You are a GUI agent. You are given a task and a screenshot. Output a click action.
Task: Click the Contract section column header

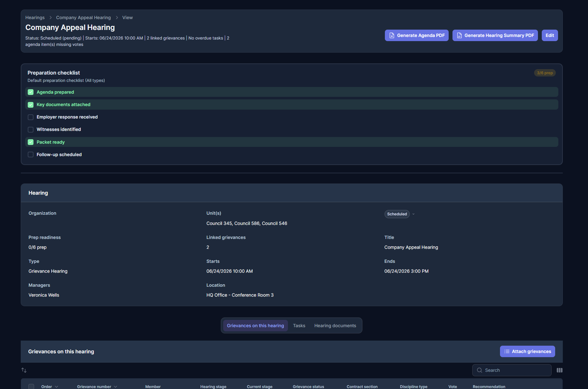(x=362, y=386)
